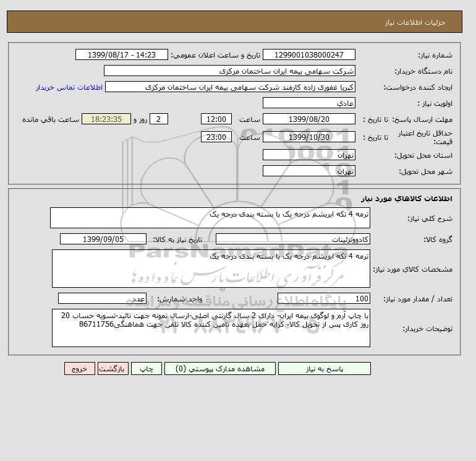Click the delivery province field تهران

click(308, 155)
